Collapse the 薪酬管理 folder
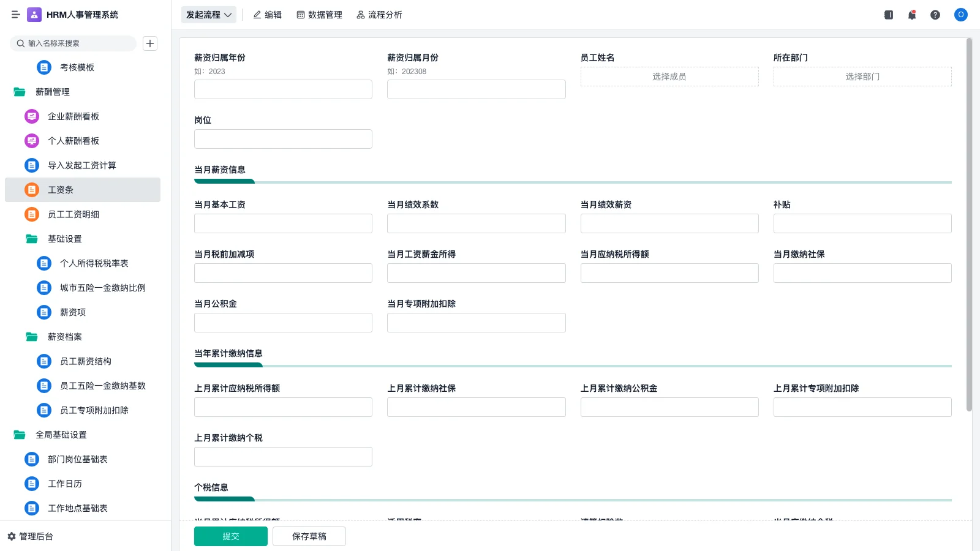 20,92
